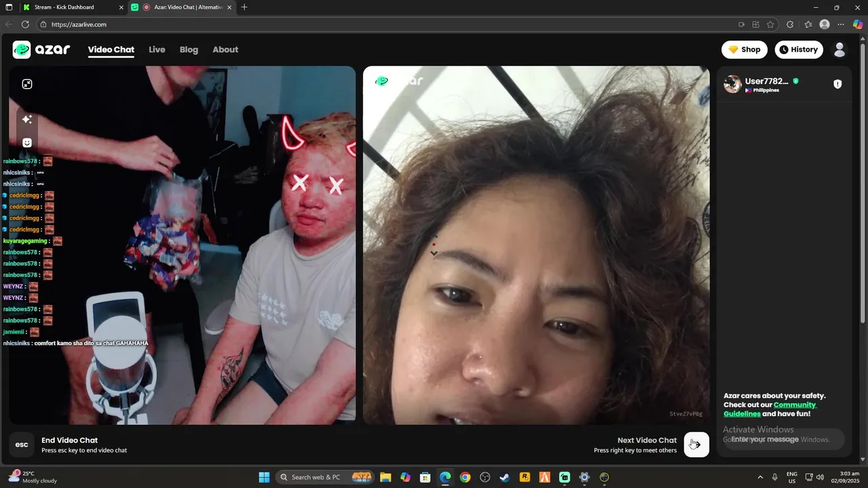This screenshot has width=868, height=488.
Task: Open browser extensions icon
Action: [790, 24]
